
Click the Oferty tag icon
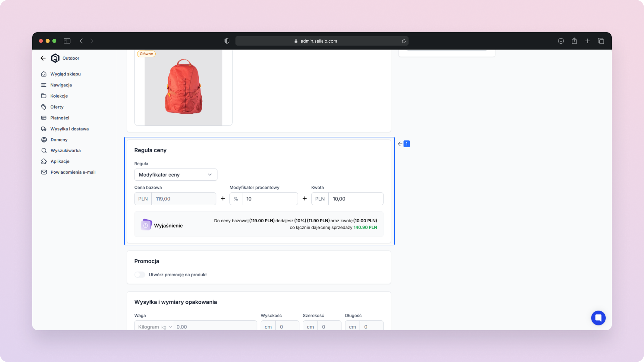44,107
